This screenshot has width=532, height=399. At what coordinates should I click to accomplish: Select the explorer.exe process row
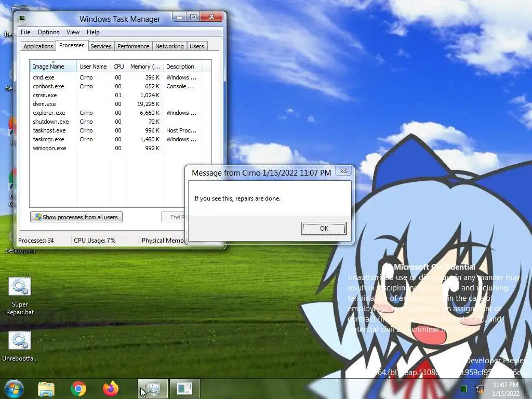coord(121,113)
